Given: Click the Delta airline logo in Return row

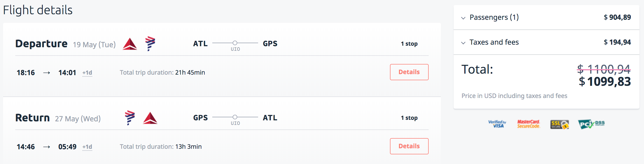Looking at the screenshot, I should [150, 118].
